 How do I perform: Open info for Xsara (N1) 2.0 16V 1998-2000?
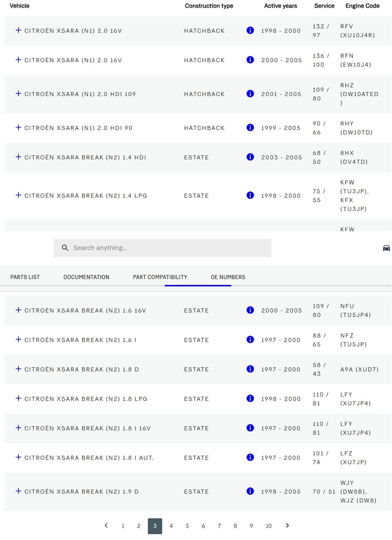tap(250, 30)
